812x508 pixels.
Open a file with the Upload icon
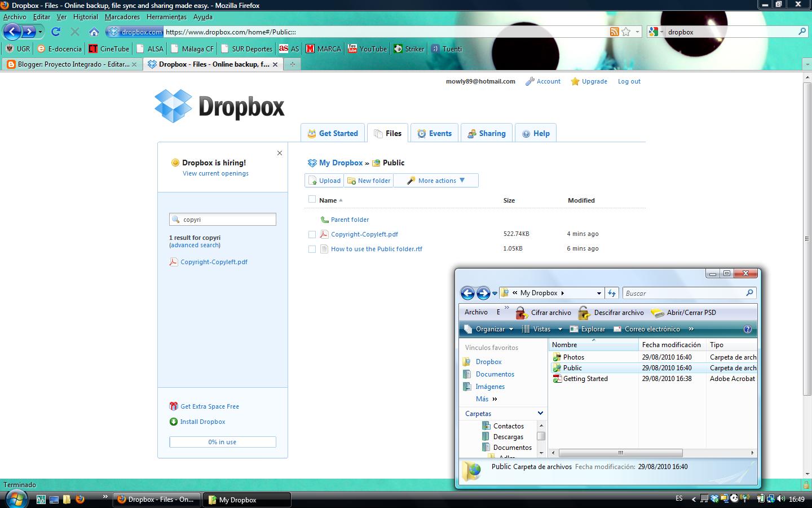(324, 180)
